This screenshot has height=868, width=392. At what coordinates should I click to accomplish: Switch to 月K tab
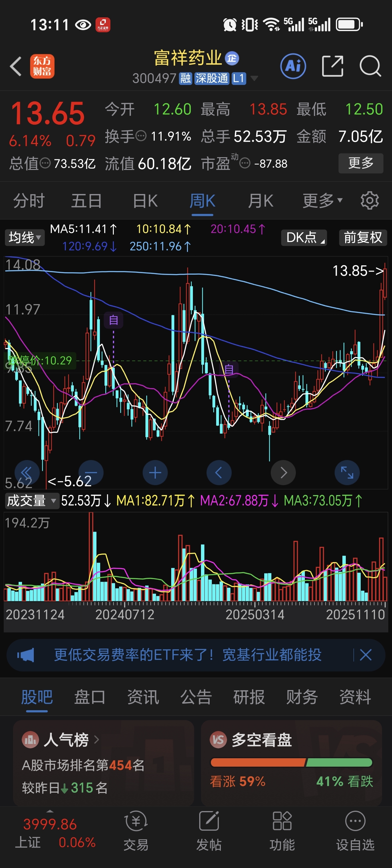click(261, 201)
